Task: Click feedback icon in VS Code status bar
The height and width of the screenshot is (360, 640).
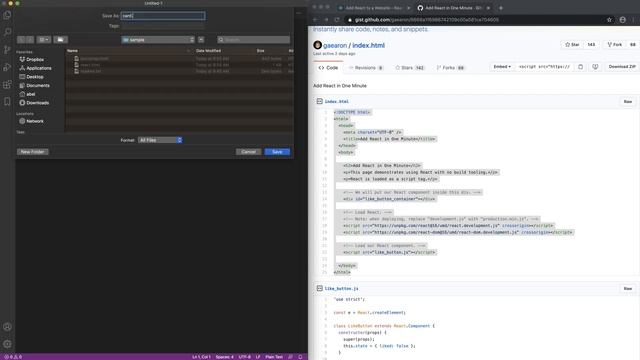Action: [x=290, y=357]
